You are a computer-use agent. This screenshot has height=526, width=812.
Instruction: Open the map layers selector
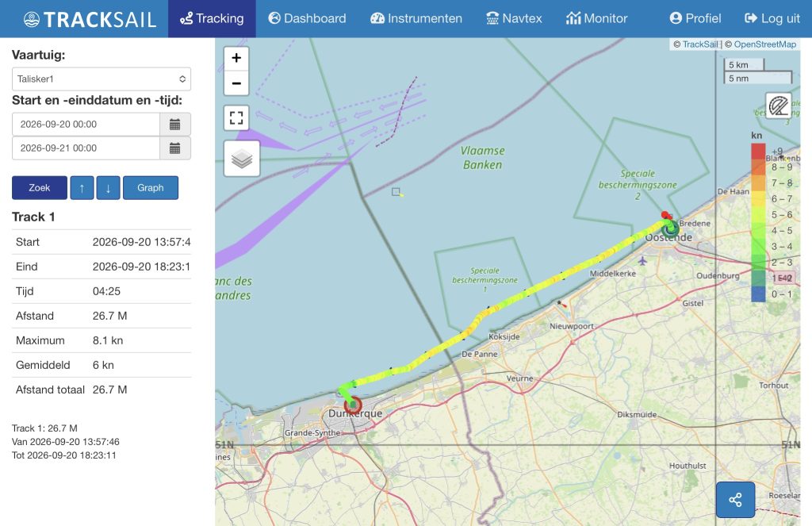(242, 159)
